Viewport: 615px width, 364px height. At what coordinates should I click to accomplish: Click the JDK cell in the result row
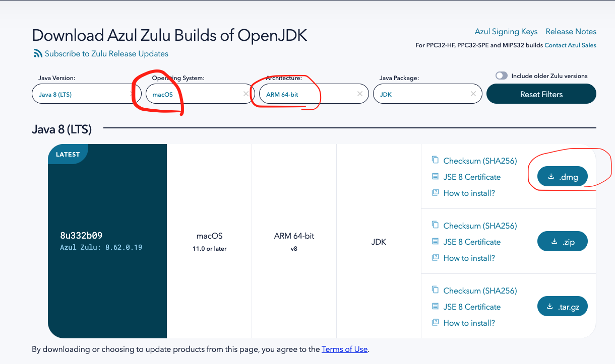(379, 242)
